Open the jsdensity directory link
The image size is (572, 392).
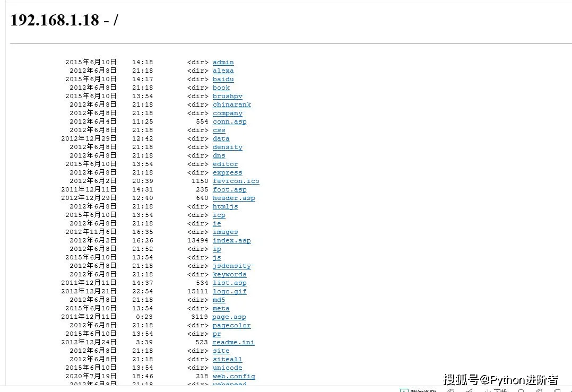pos(232,266)
